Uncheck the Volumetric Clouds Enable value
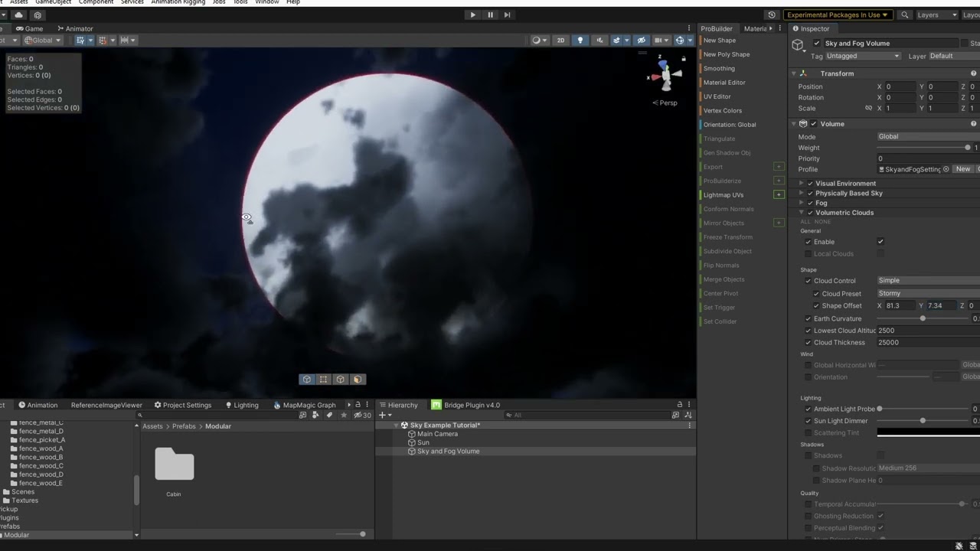This screenshot has height=551, width=980. point(880,242)
